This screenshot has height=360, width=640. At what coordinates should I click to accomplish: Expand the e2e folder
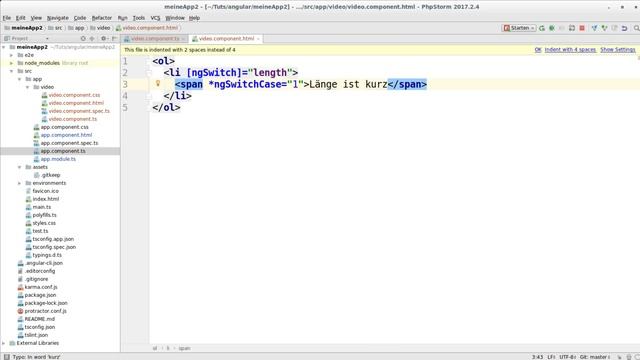pos(11,55)
